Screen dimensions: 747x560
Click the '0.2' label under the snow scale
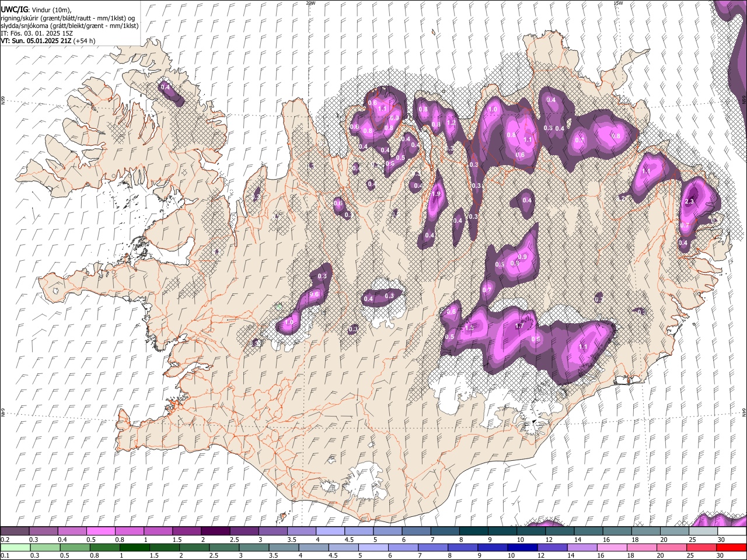(5, 540)
